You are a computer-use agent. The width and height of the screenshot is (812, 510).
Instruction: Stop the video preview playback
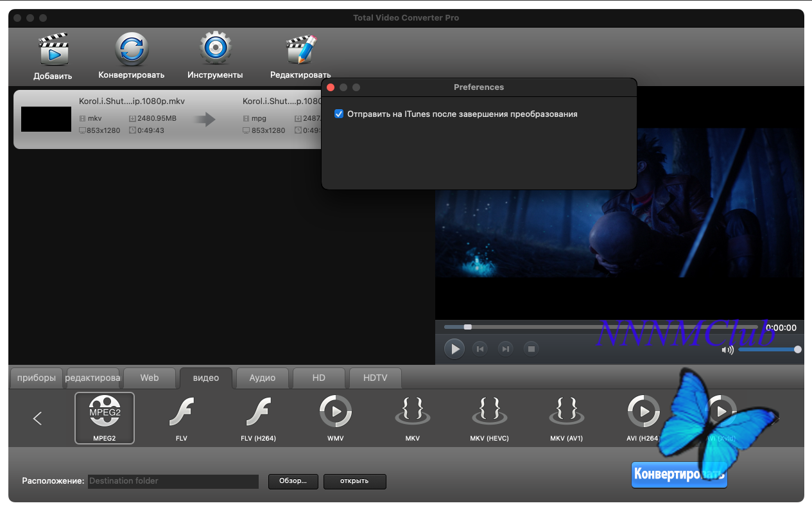[531, 349]
